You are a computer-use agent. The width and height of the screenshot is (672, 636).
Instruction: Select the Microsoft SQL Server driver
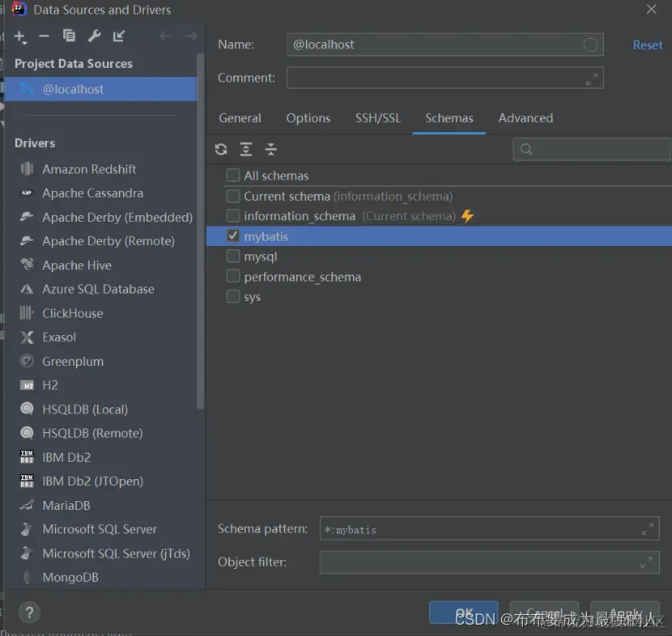(100, 529)
